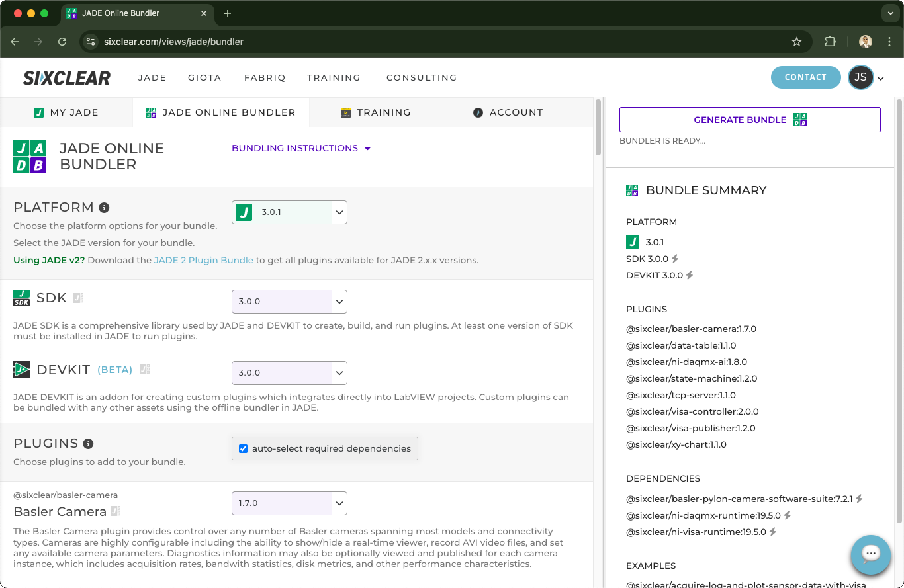View site information icon in address bar
904x588 pixels.
pyautogui.click(x=91, y=42)
